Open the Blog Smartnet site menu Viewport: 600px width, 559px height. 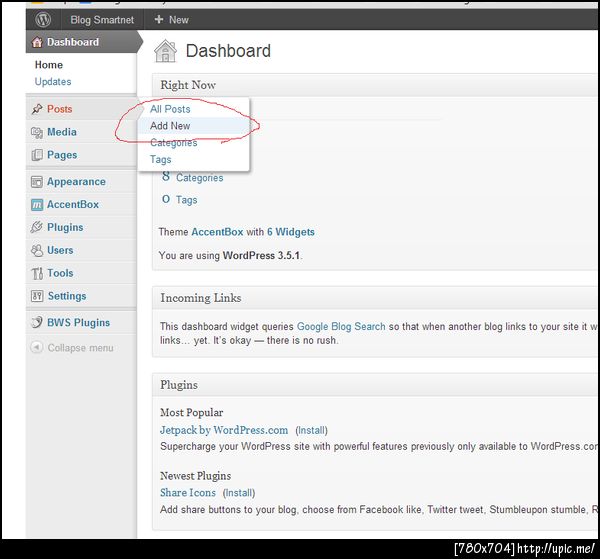click(x=102, y=20)
